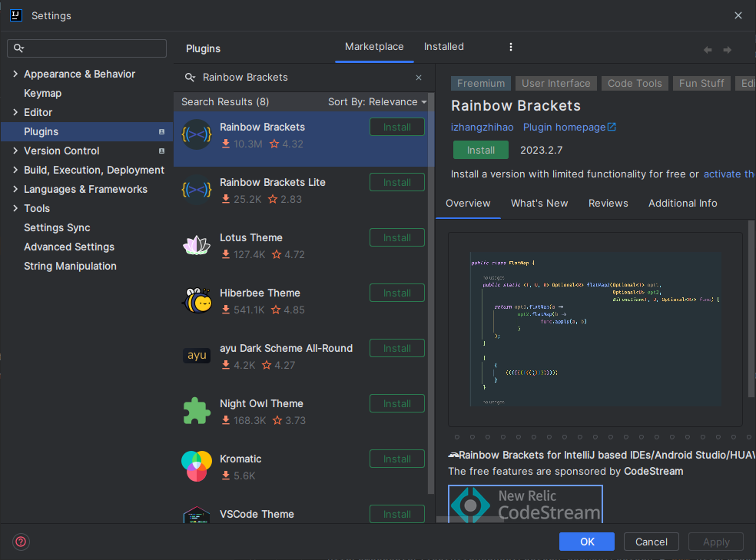Click the activate license link
The width and height of the screenshot is (756, 560).
pos(729,174)
